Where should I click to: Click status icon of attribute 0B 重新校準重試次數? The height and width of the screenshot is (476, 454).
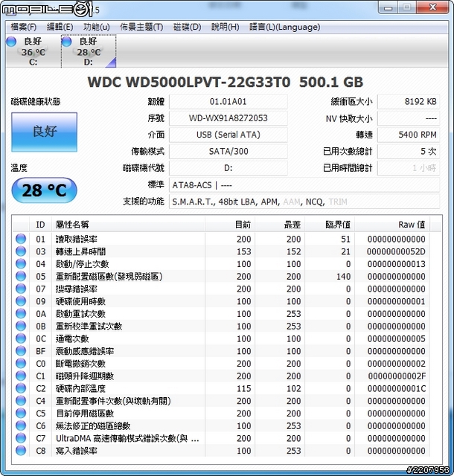(21, 326)
